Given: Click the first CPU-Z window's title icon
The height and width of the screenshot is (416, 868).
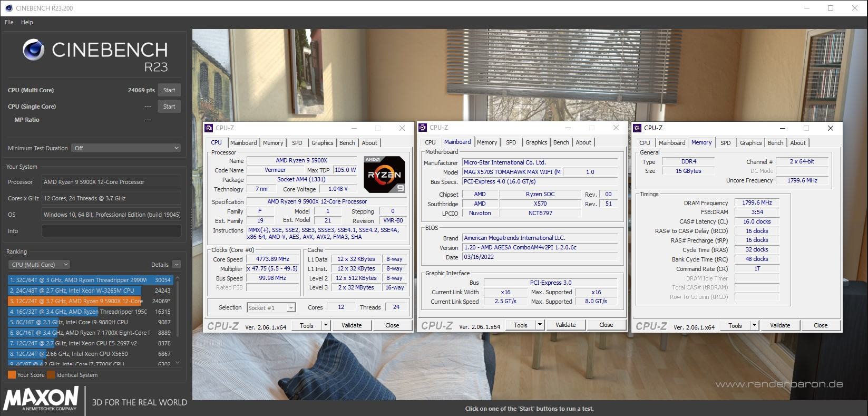Looking at the screenshot, I should click(x=209, y=128).
